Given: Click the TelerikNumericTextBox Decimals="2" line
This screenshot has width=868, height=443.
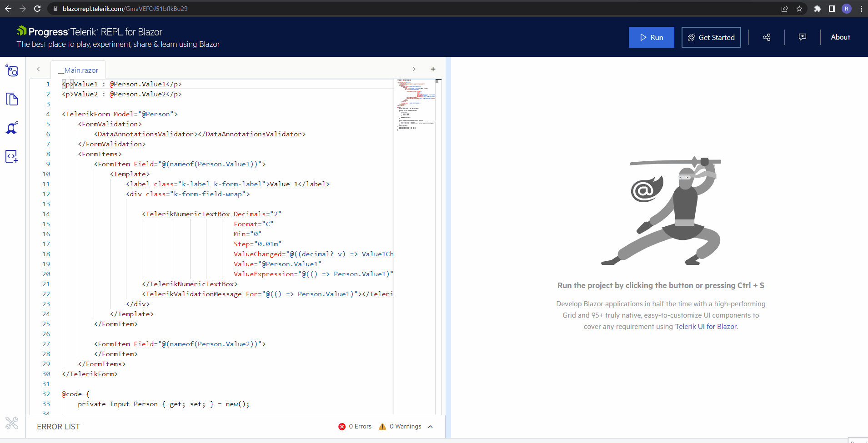Looking at the screenshot, I should [x=212, y=214].
